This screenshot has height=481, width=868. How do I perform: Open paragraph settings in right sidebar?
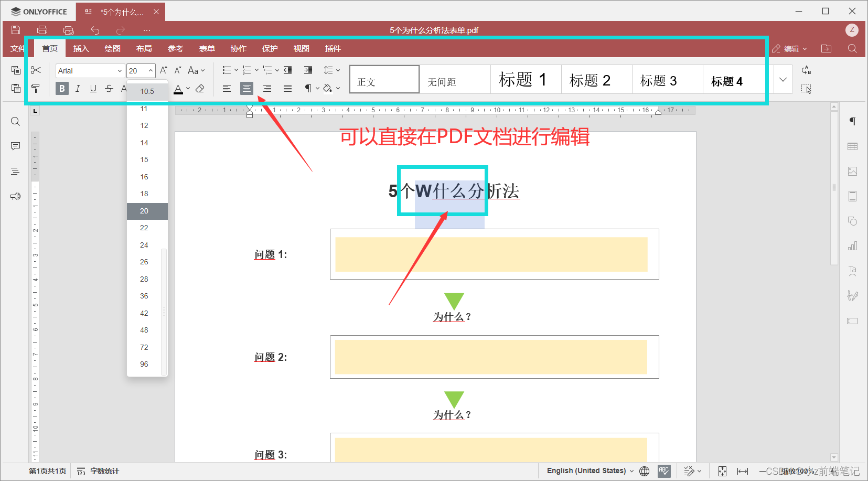pos(853,121)
